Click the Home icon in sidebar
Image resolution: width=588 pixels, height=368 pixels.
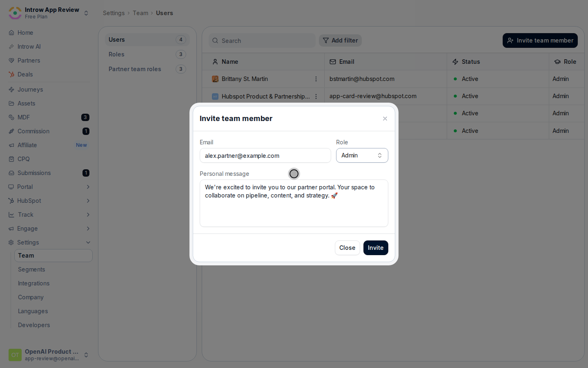point(11,33)
